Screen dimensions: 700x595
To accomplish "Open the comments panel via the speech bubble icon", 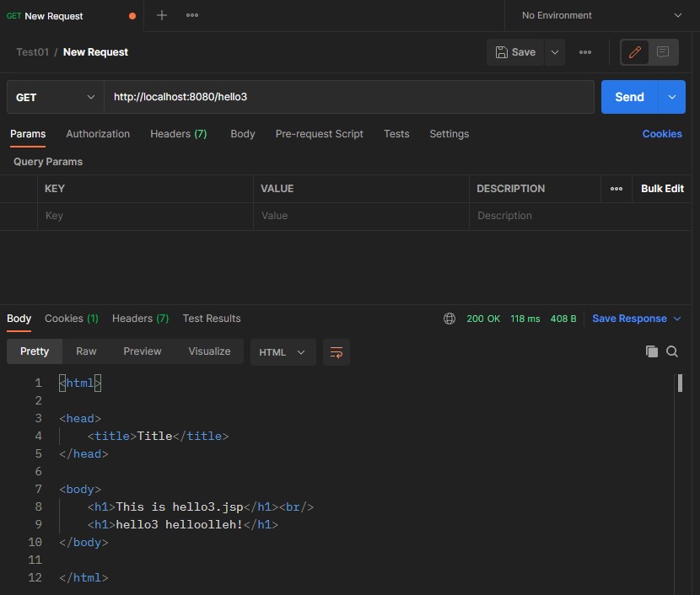I will pyautogui.click(x=663, y=52).
